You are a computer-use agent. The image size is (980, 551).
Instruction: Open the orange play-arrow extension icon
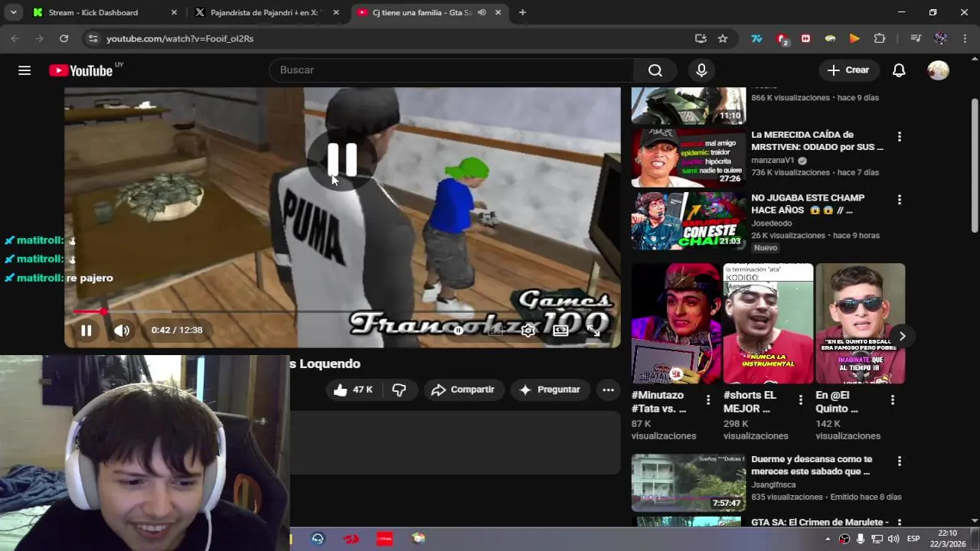[x=854, y=38]
